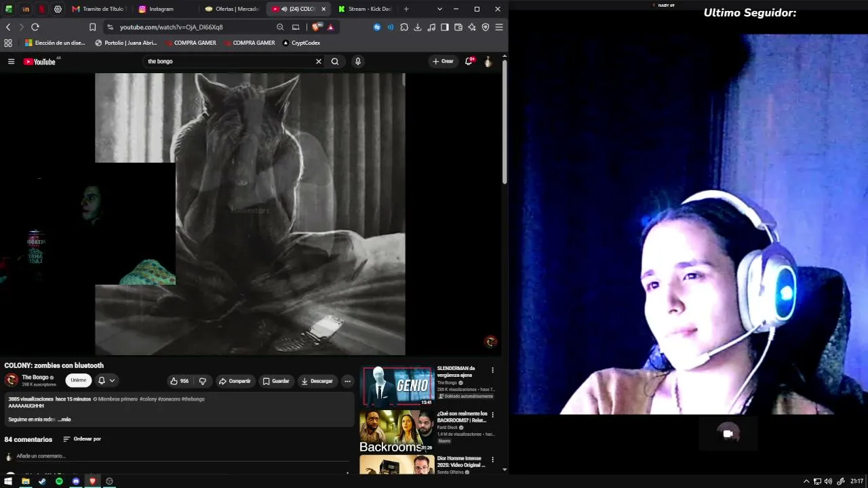
Task: Dislike the COLONY video
Action: pos(202,381)
